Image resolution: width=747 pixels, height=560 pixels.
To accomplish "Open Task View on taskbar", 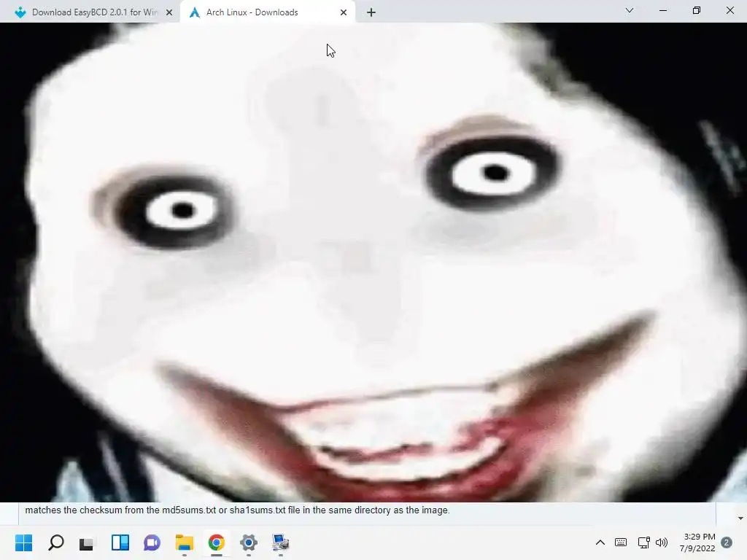I will 88,542.
